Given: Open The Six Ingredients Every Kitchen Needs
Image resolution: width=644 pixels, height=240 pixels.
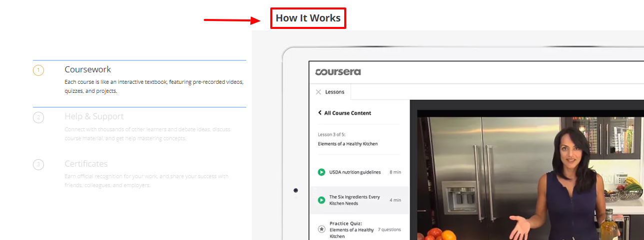Looking at the screenshot, I should pos(354,200).
